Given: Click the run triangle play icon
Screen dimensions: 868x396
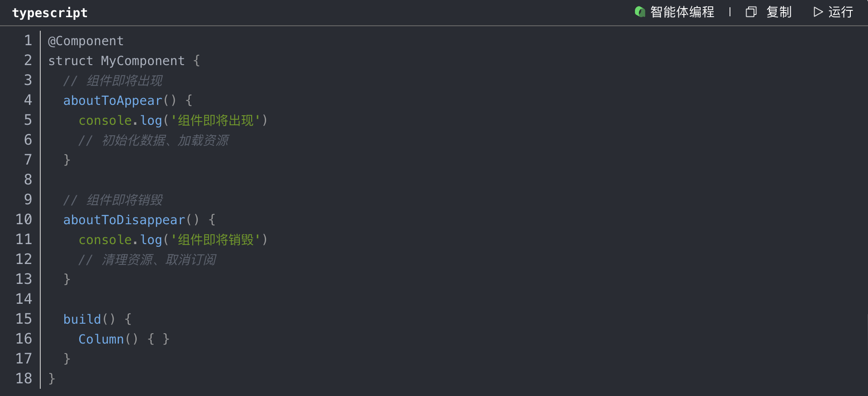Looking at the screenshot, I should coord(818,12).
